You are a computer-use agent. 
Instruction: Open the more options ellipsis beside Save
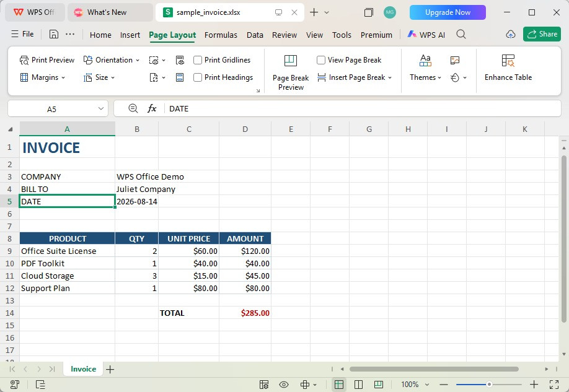coord(70,35)
